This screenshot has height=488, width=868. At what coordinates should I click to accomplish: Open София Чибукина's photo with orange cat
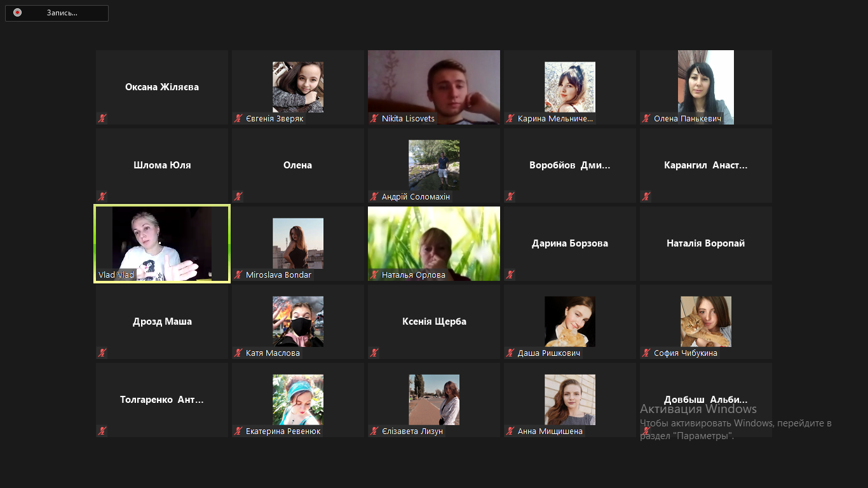[706, 322]
